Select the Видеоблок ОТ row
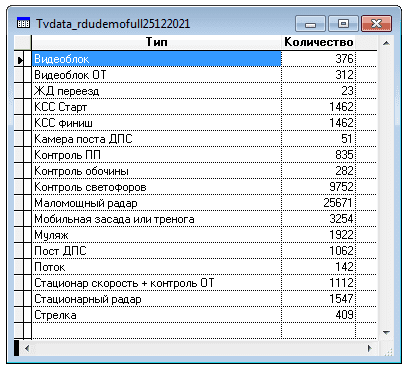405x373 pixels. (x=195, y=75)
